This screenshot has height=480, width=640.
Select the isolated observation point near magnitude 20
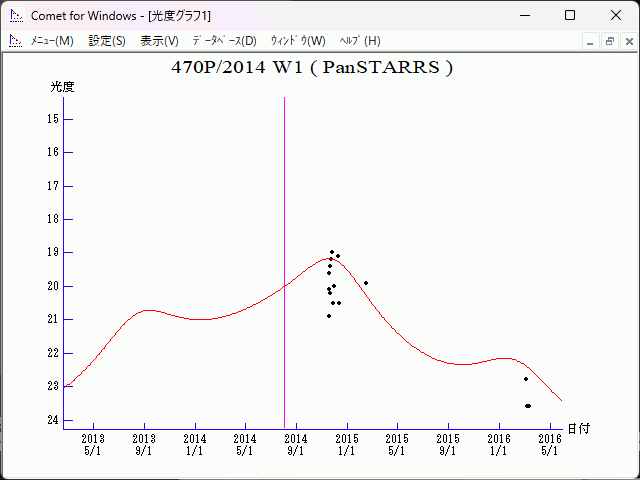pyautogui.click(x=366, y=283)
